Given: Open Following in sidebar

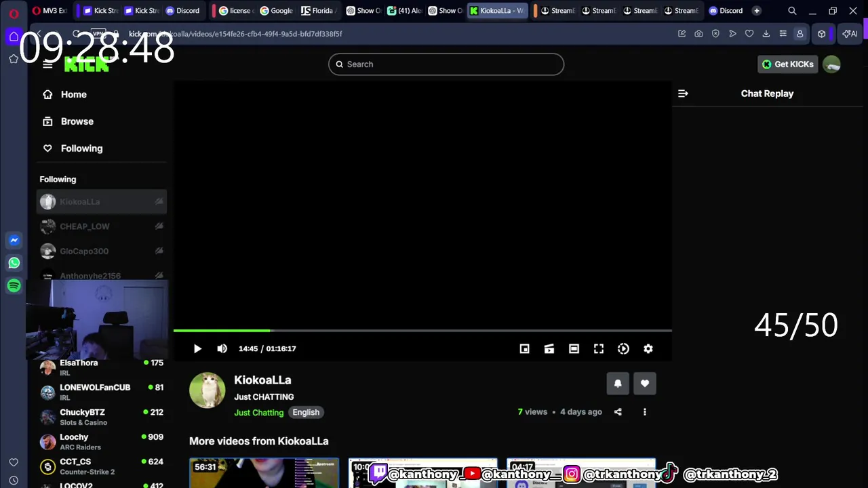Looking at the screenshot, I should [x=73, y=148].
